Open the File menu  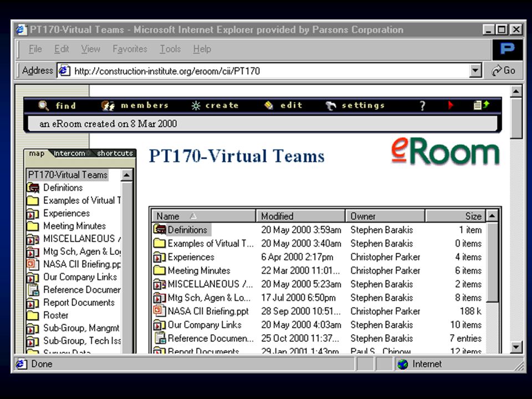35,49
